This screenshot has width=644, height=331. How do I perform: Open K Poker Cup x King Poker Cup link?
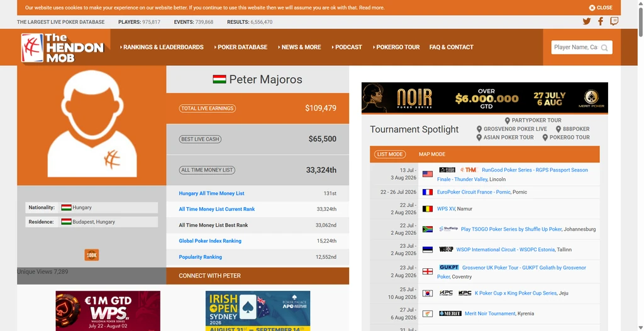[516, 293]
